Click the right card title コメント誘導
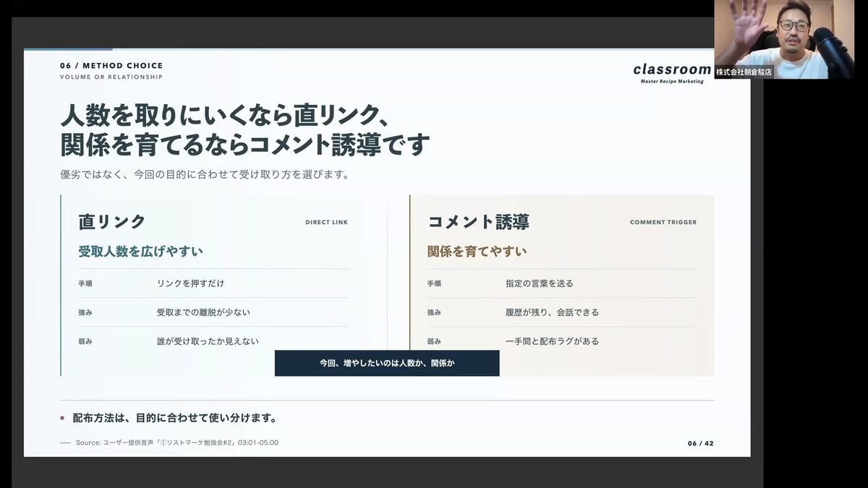 tap(478, 222)
